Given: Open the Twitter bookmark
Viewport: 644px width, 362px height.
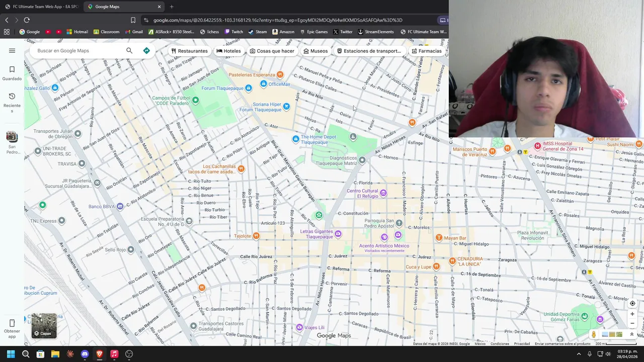Looking at the screenshot, I should (x=343, y=32).
